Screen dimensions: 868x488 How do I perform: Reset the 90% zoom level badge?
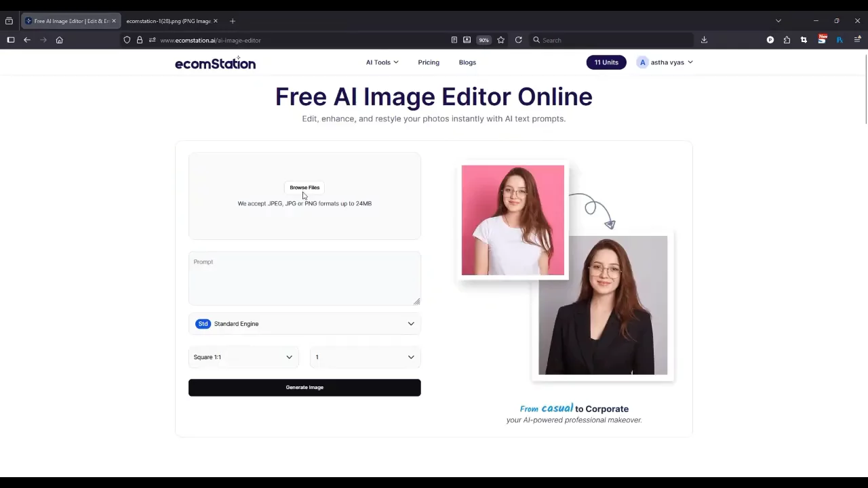coord(484,40)
